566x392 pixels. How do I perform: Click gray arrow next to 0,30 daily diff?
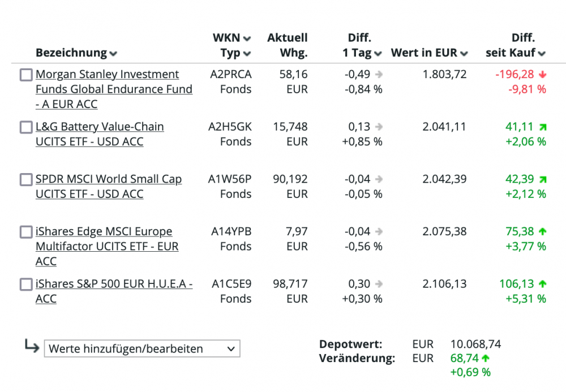click(x=379, y=284)
